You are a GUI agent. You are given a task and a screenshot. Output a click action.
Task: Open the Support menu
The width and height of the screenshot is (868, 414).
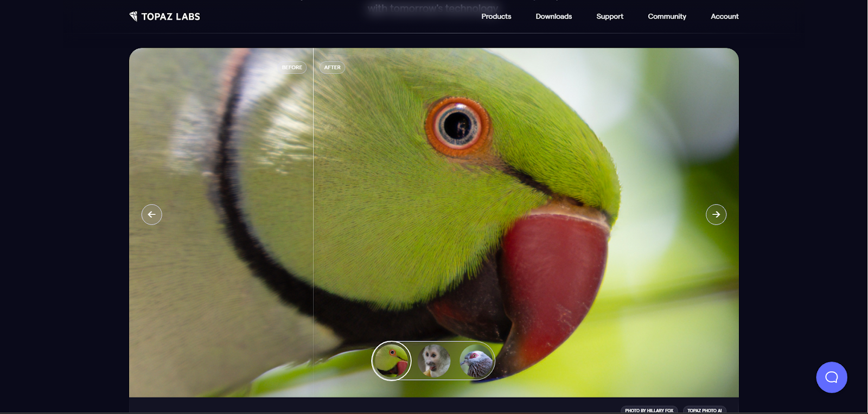point(610,16)
